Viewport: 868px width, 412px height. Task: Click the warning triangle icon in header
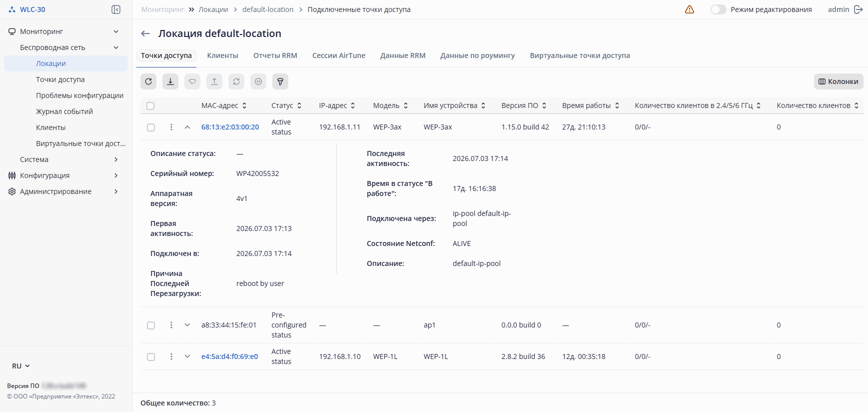click(690, 9)
